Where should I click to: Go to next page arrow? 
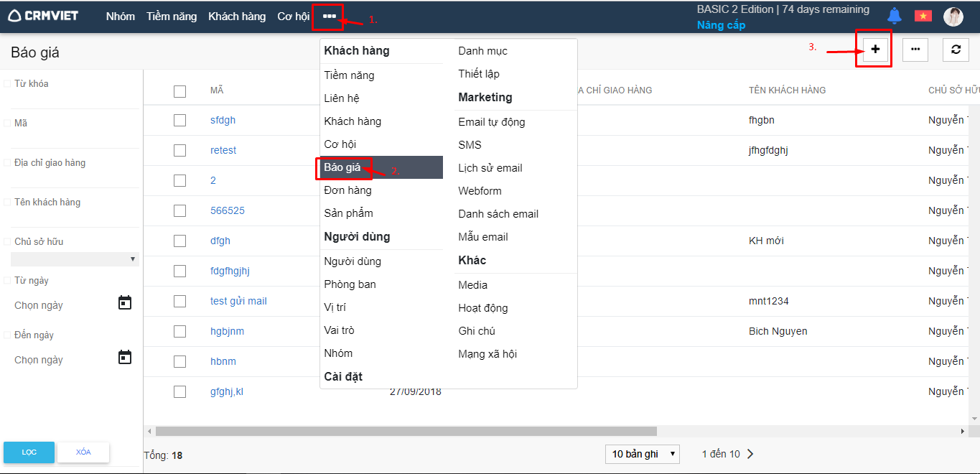(x=751, y=454)
